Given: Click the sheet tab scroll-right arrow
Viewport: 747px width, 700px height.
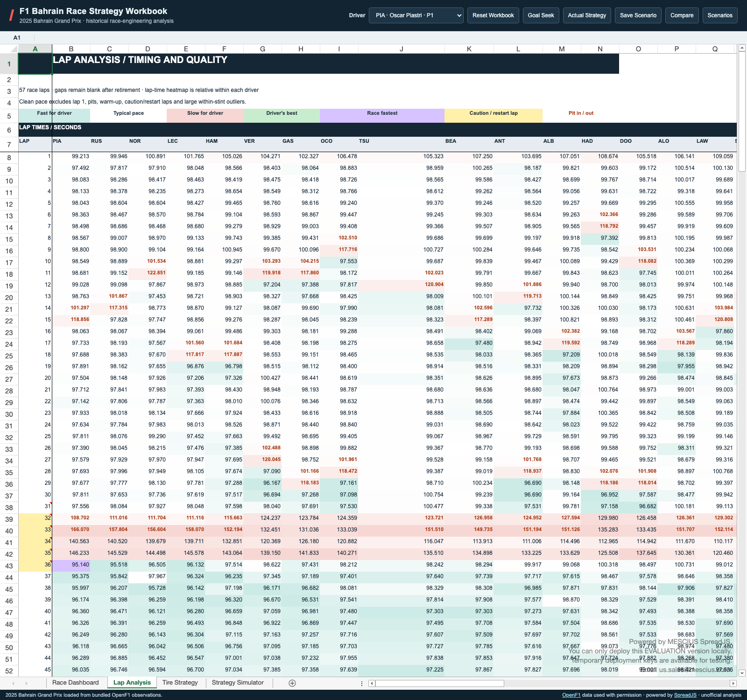Looking at the screenshot, I should 26,683.
